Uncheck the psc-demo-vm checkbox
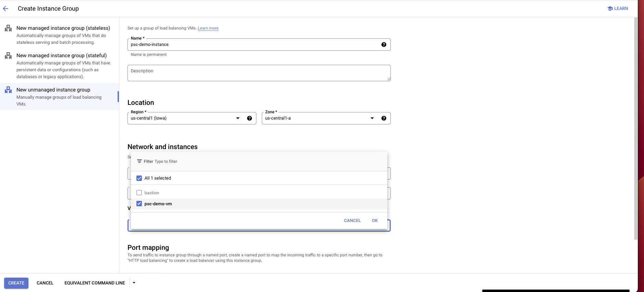 pyautogui.click(x=139, y=204)
